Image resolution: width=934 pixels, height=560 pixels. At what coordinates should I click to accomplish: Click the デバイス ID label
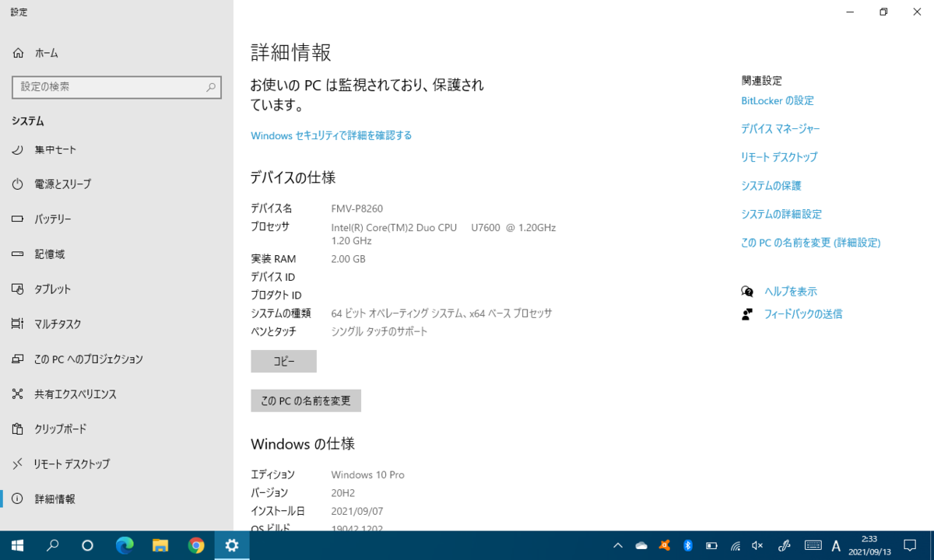tap(273, 277)
